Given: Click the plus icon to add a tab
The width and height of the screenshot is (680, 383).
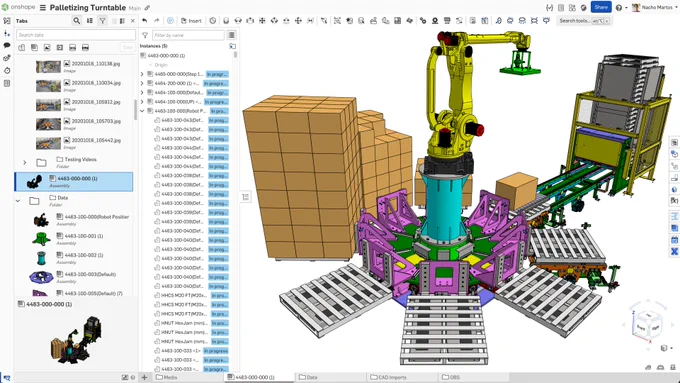Looking at the screenshot, I should [144, 377].
